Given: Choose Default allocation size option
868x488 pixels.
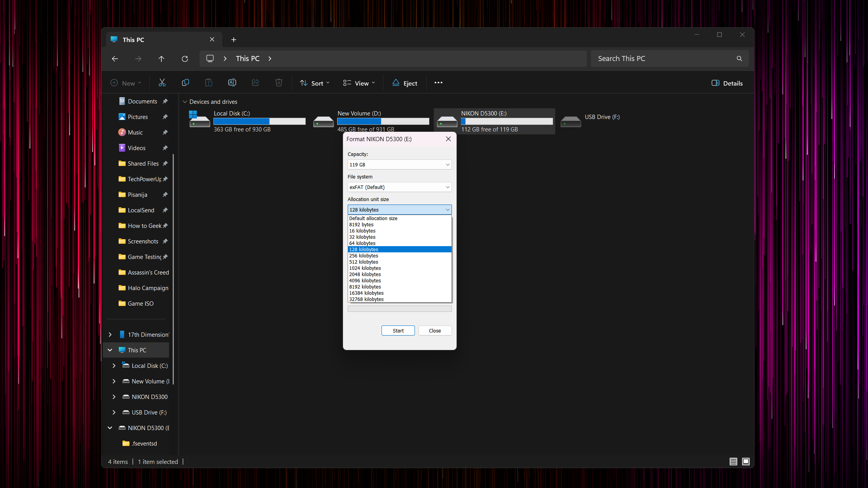Looking at the screenshot, I should click(x=399, y=219).
